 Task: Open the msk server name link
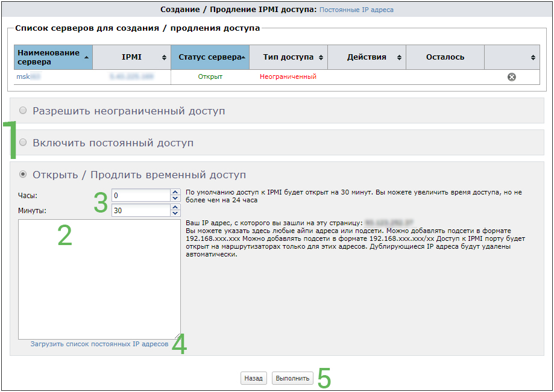click(x=28, y=76)
